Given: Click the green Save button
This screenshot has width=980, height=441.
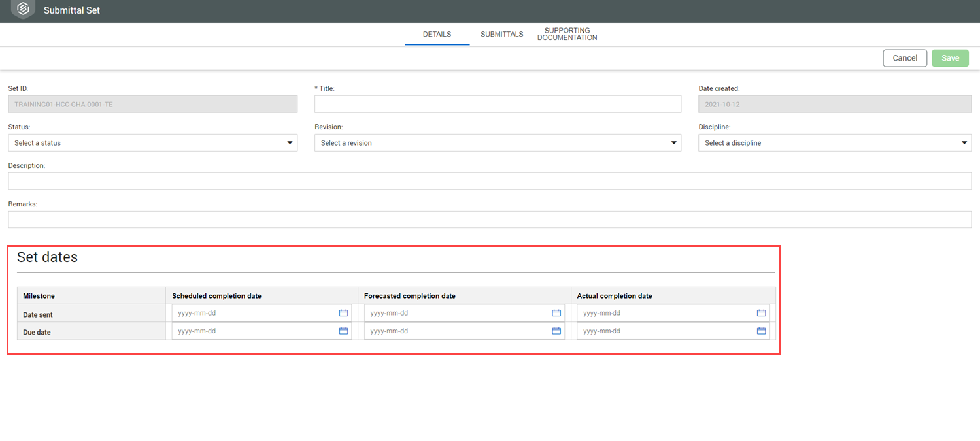Looking at the screenshot, I should [x=950, y=58].
